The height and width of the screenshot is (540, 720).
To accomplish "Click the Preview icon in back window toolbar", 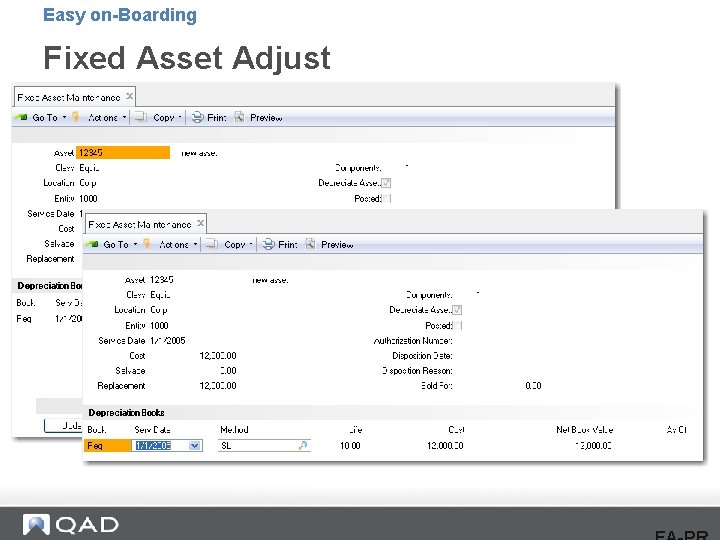I will point(239,118).
